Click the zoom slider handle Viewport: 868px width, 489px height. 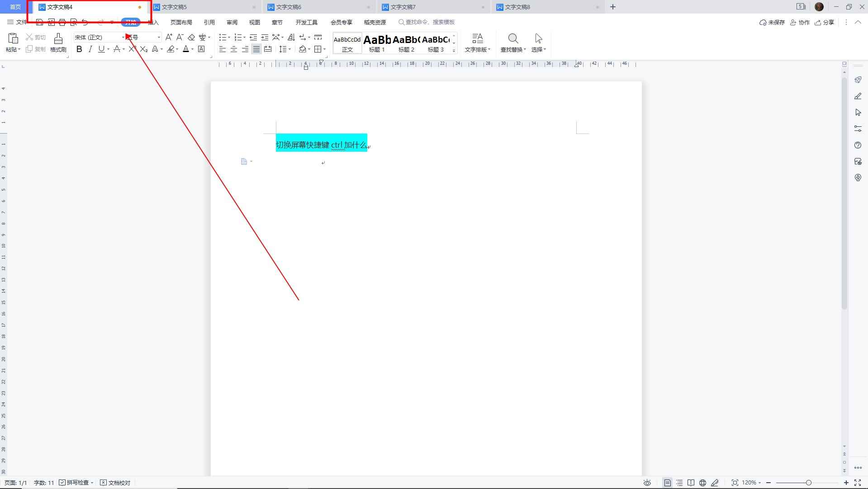[x=808, y=483]
